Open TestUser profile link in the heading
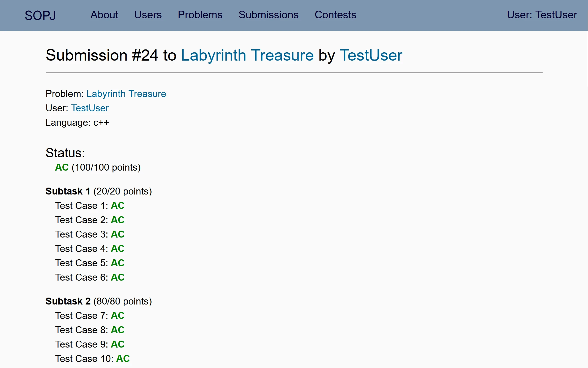The image size is (588, 368). (x=371, y=55)
